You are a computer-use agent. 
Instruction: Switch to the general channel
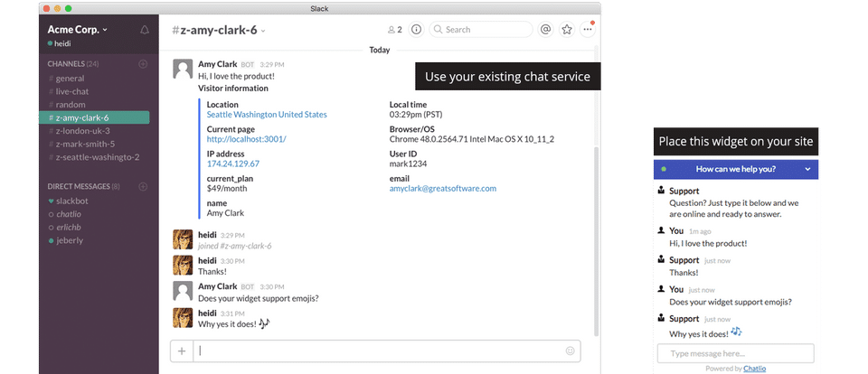pos(70,79)
